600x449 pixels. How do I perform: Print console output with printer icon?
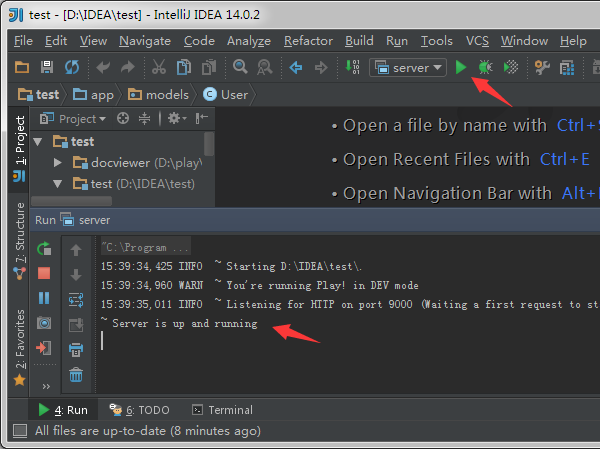coord(76,350)
